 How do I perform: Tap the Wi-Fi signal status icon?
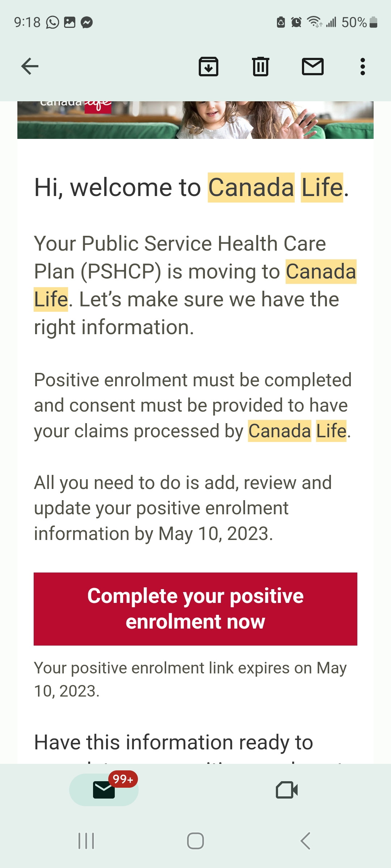[314, 22]
